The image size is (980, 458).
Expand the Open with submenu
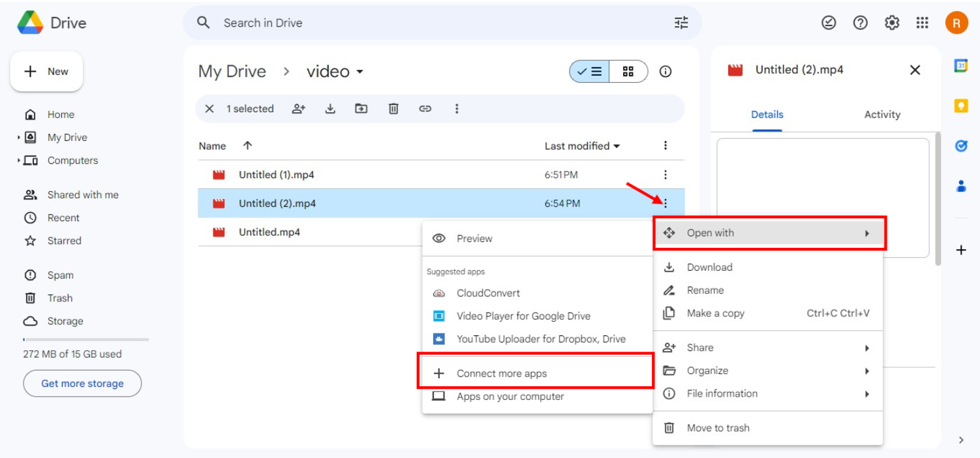point(769,233)
